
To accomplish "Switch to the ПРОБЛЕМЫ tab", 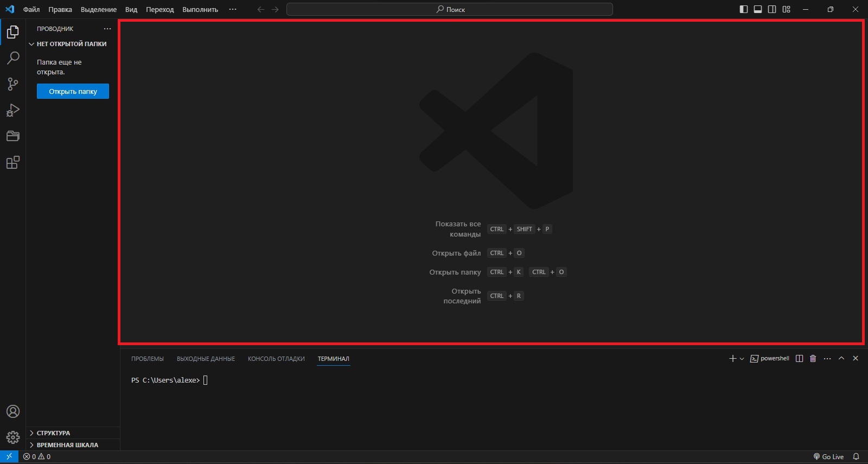I will click(x=148, y=359).
